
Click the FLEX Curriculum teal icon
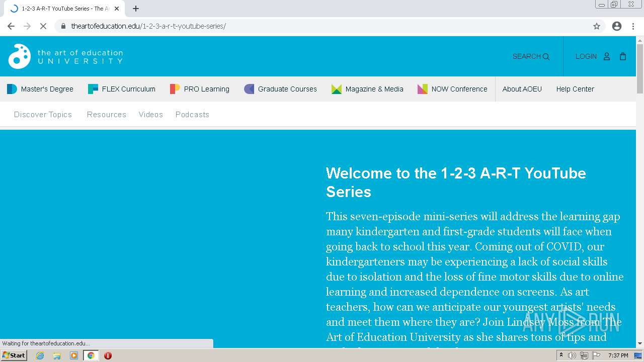(x=93, y=89)
